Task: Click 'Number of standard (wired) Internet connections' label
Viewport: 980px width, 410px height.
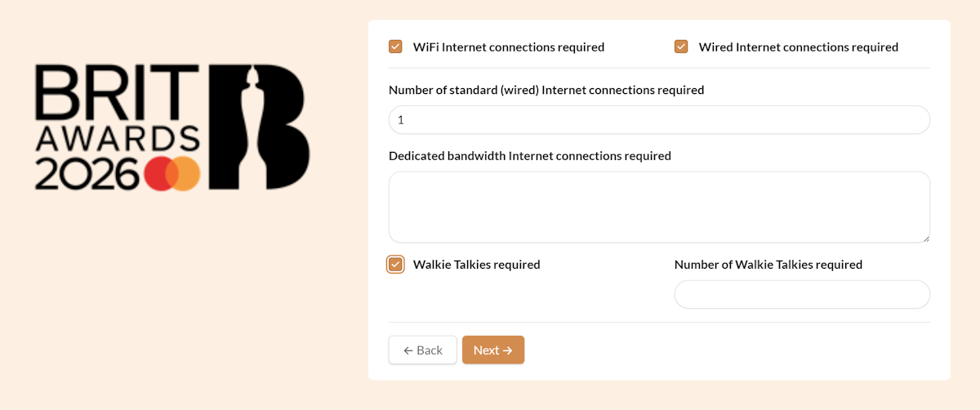Action: click(x=546, y=90)
